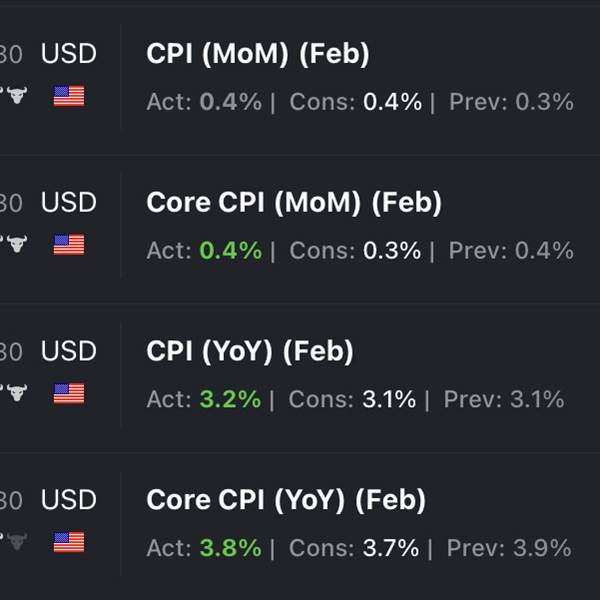The image size is (600, 600).
Task: Open the Core CPI (YoY) (Feb) event
Action: click(286, 500)
